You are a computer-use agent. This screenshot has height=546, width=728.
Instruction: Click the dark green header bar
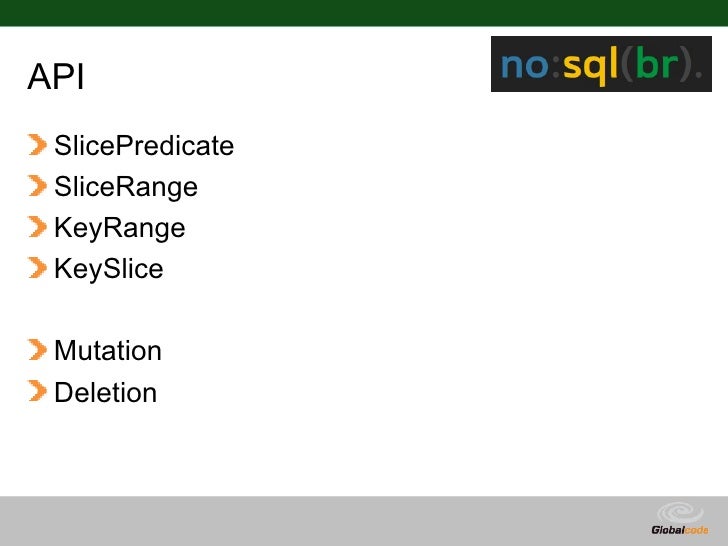tap(364, 13)
